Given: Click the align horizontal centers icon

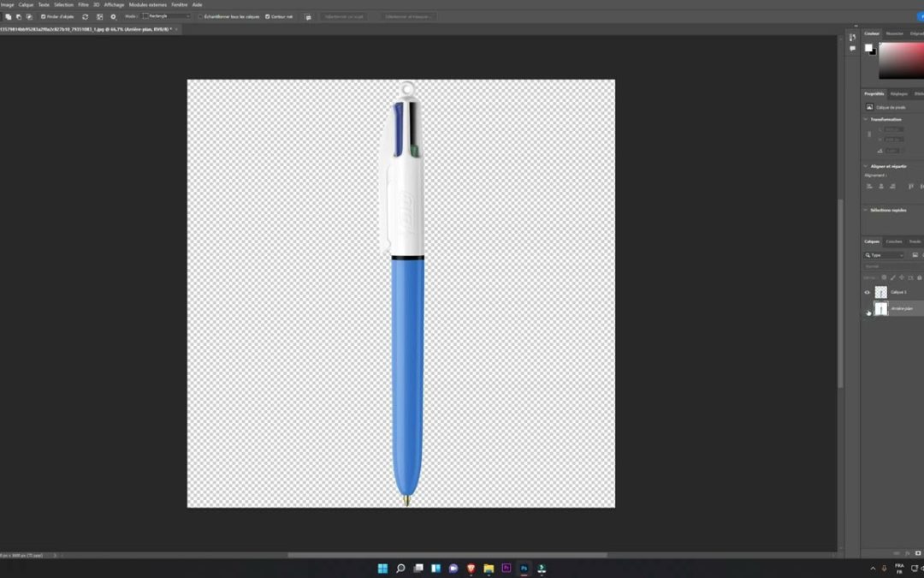Looking at the screenshot, I should (881, 187).
